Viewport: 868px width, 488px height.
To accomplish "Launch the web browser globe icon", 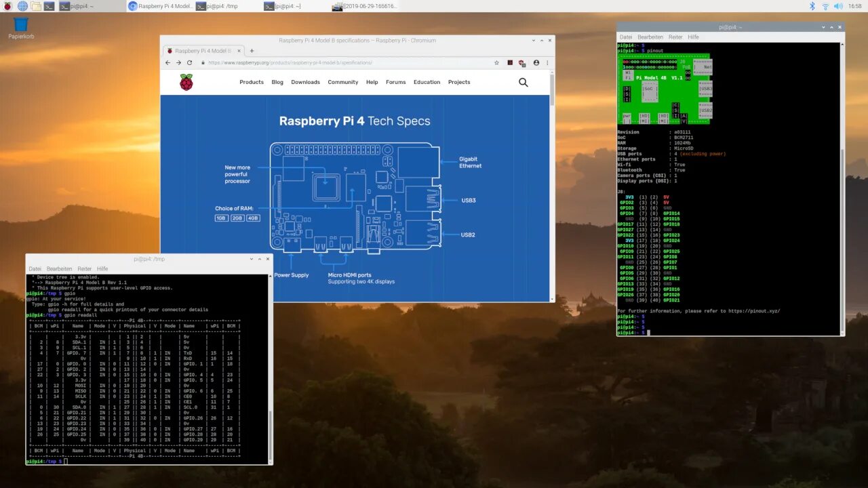I will 22,6.
